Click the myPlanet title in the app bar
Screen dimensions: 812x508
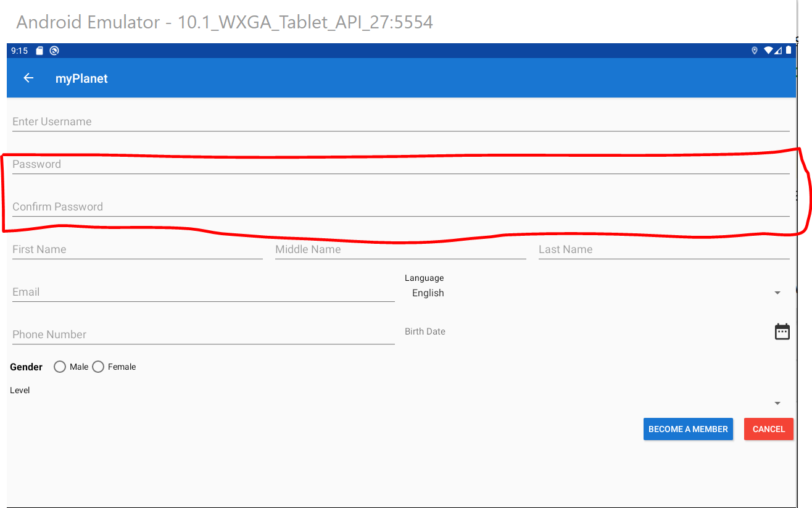pyautogui.click(x=81, y=78)
